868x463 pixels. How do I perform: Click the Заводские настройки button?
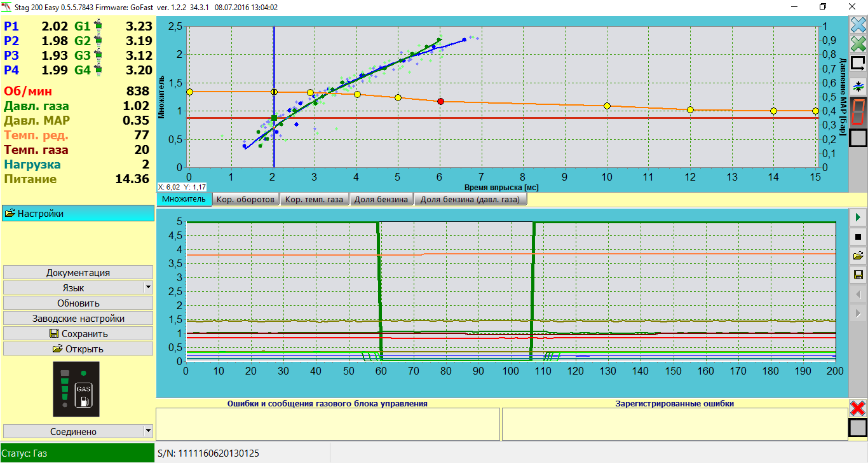click(78, 318)
